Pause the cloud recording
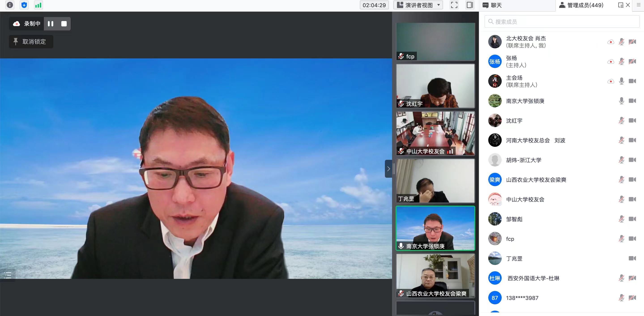 click(51, 24)
